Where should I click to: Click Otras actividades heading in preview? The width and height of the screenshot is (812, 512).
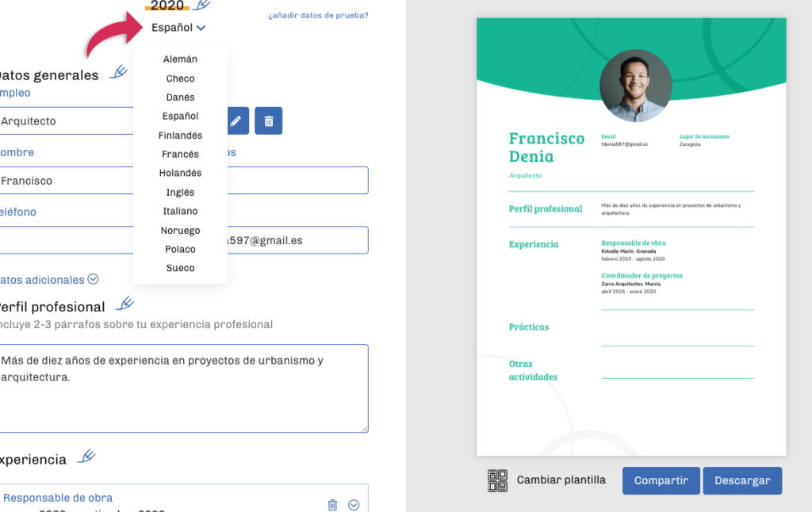[x=533, y=370]
